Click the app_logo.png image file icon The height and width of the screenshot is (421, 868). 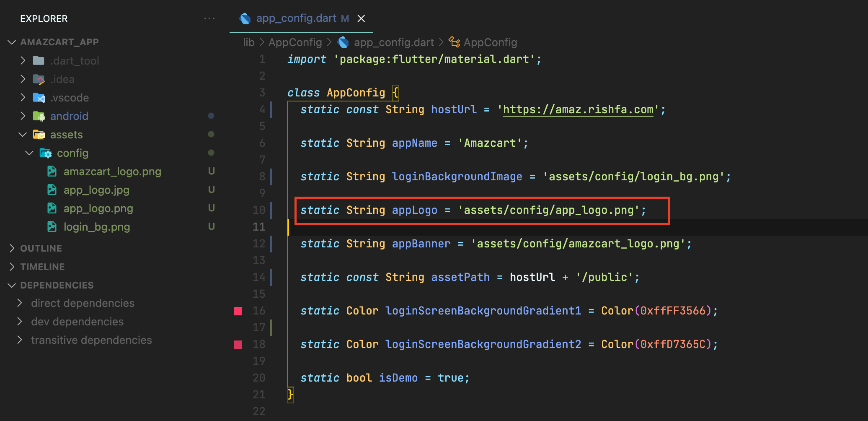tap(52, 208)
